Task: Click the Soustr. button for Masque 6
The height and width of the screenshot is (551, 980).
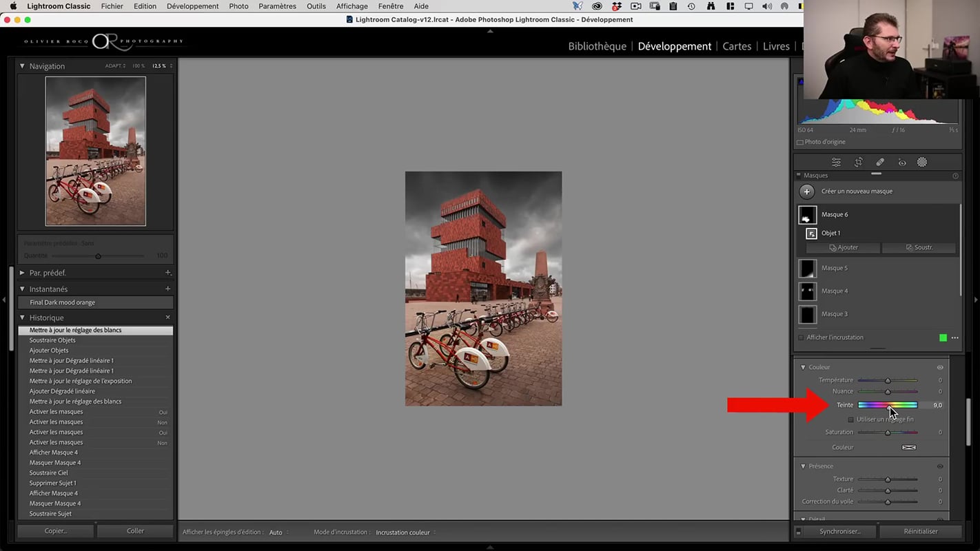Action: click(x=919, y=248)
